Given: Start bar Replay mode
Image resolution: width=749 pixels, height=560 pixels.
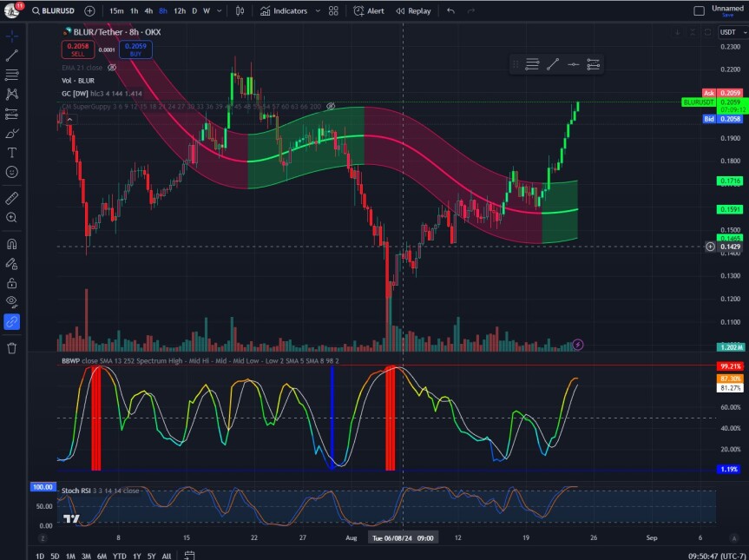Looking at the screenshot, I should pos(413,11).
